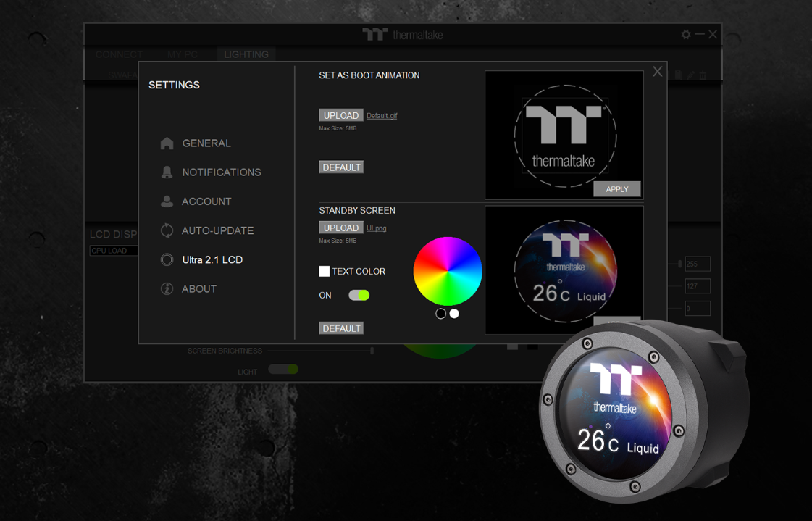Open the Default.gif file link
Viewport: 812px width, 521px height.
382,115
